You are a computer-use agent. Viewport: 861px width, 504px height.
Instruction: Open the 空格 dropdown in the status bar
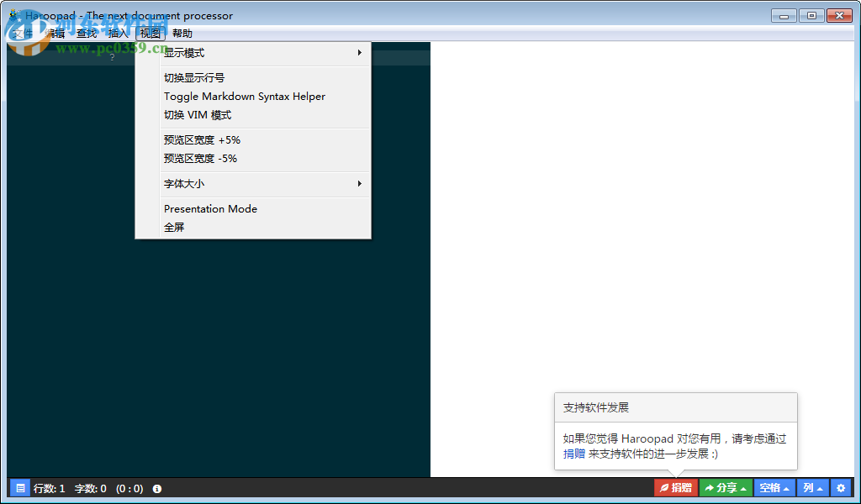773,487
